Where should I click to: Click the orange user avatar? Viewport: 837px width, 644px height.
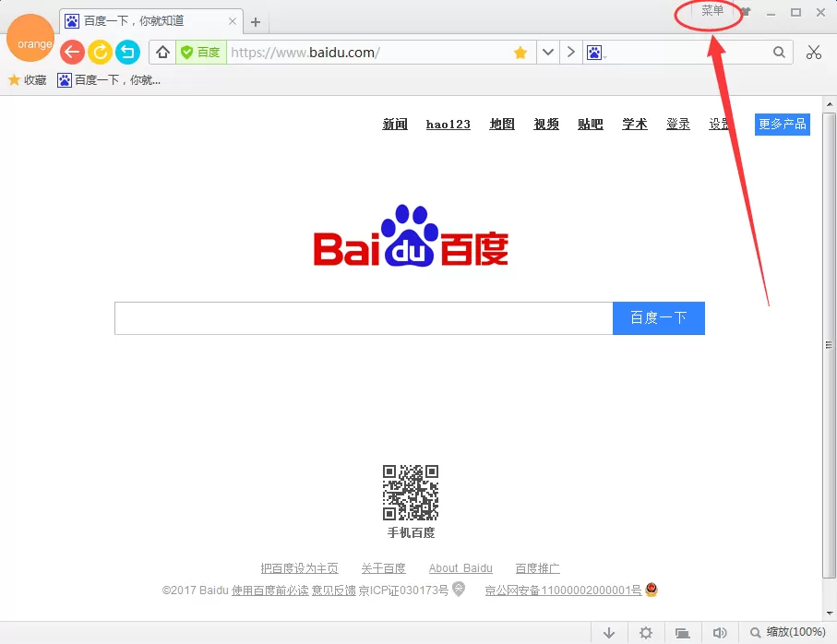coord(30,38)
